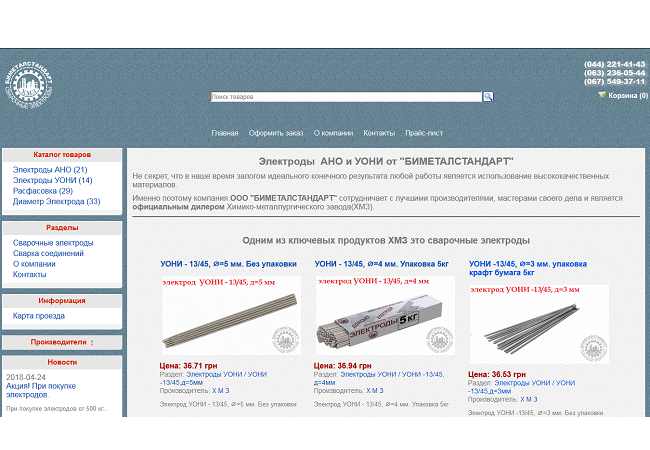Go to the Главная menu item
Viewport: 650px width, 450px height.
[x=225, y=133]
